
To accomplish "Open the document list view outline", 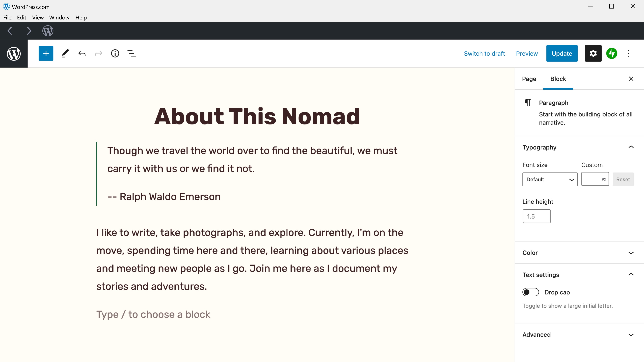I will pos(131,53).
